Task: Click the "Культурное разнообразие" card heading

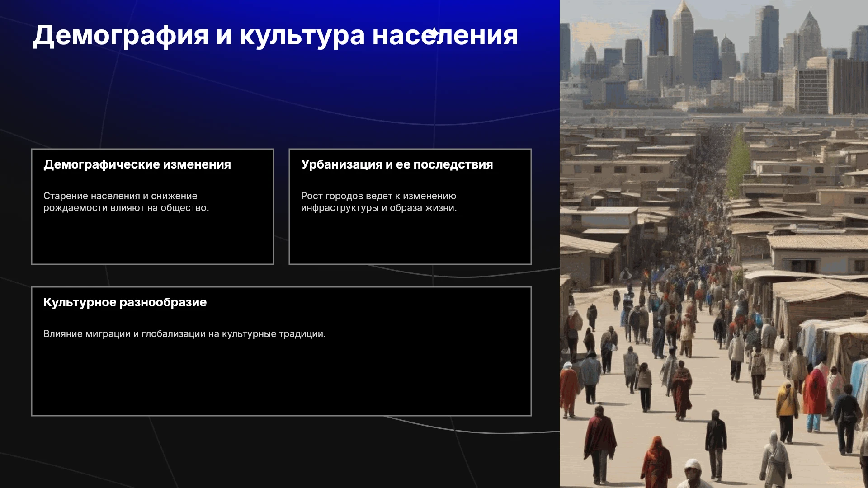Action: [125, 302]
